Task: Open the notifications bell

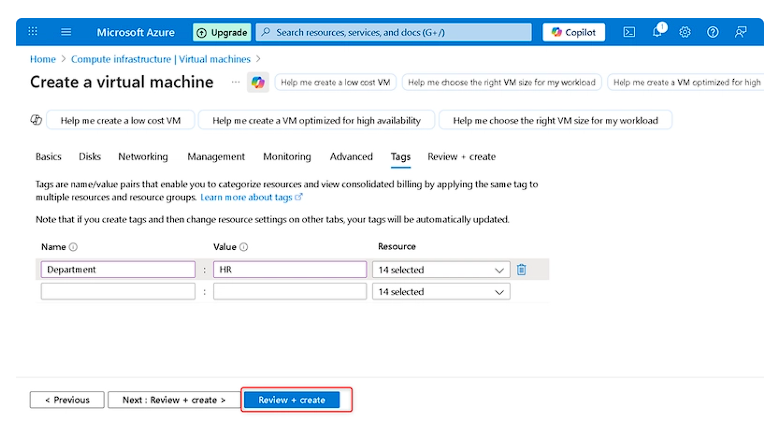Action: 659,31
